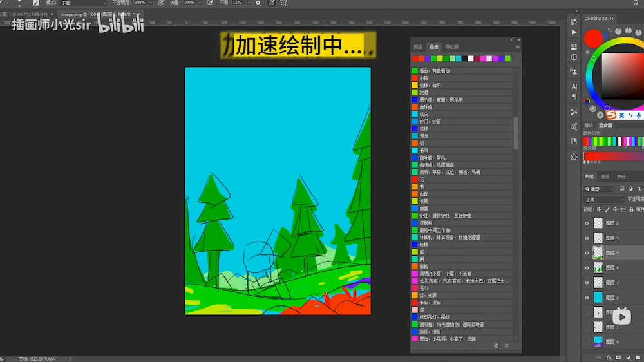The width and height of the screenshot is (644, 362).
Task: Open the swatches panel flyout menu
Action: tap(517, 47)
